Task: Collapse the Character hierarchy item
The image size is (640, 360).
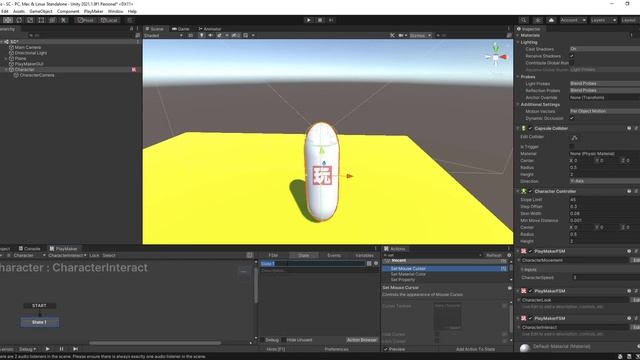Action: 6,70
